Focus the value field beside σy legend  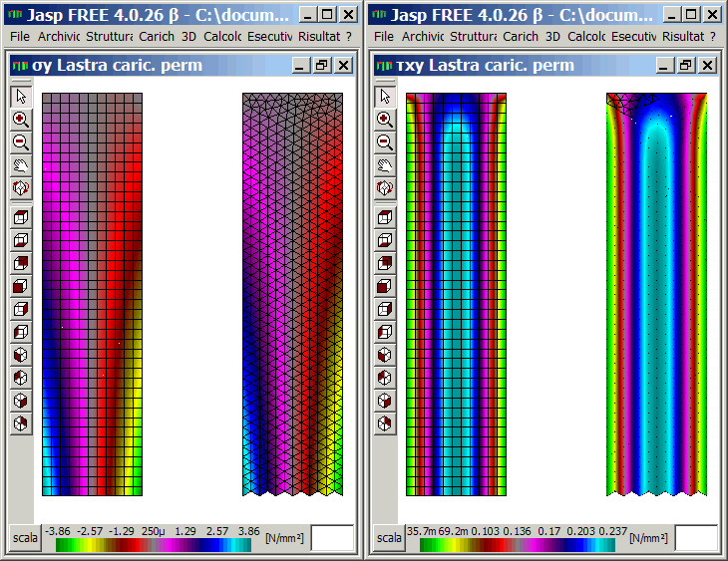point(332,538)
